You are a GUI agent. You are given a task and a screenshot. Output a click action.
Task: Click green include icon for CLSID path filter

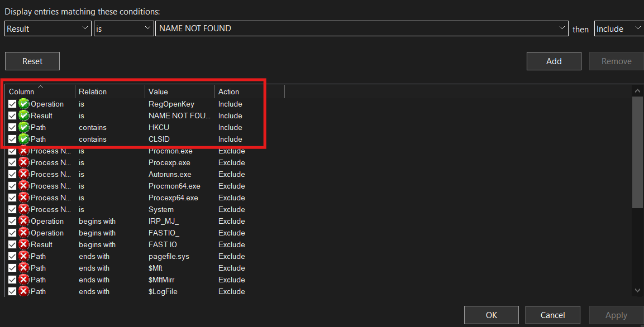pyautogui.click(x=23, y=139)
